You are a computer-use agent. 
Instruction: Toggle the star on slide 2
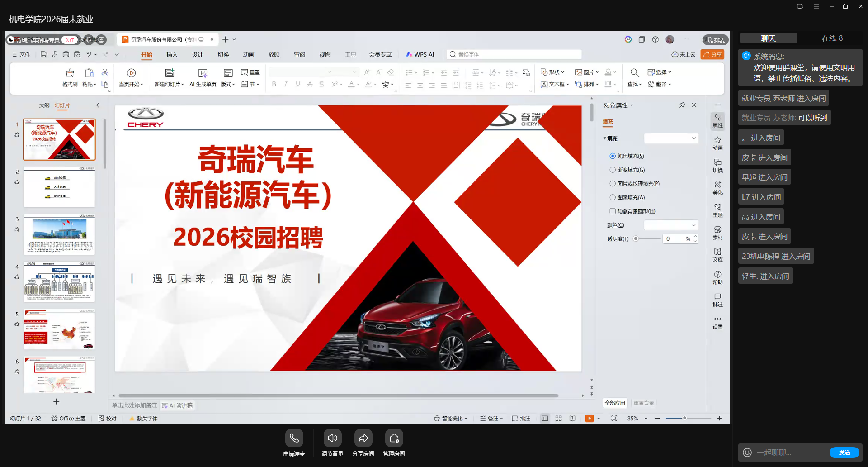coord(17,182)
